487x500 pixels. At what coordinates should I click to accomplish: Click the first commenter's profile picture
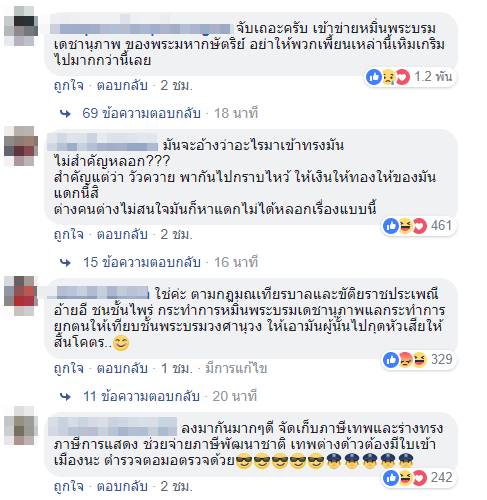click(21, 26)
